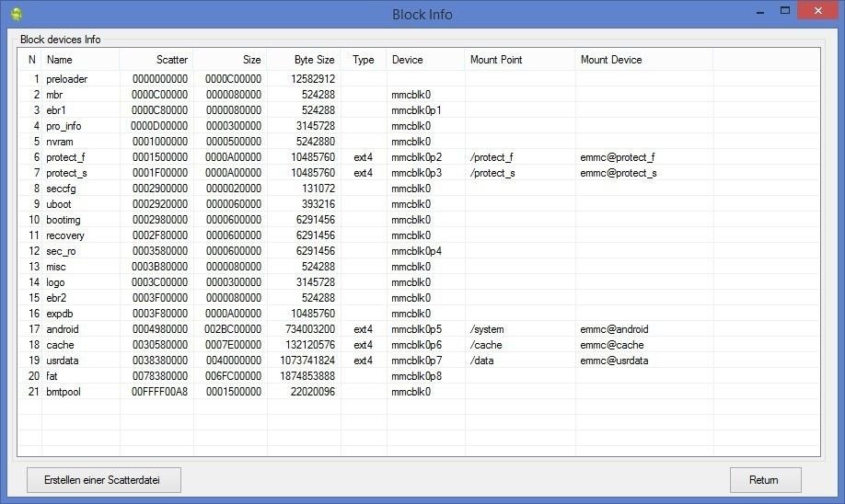This screenshot has height=504, width=845.
Task: Click the /system mount point cell
Action: point(487,329)
